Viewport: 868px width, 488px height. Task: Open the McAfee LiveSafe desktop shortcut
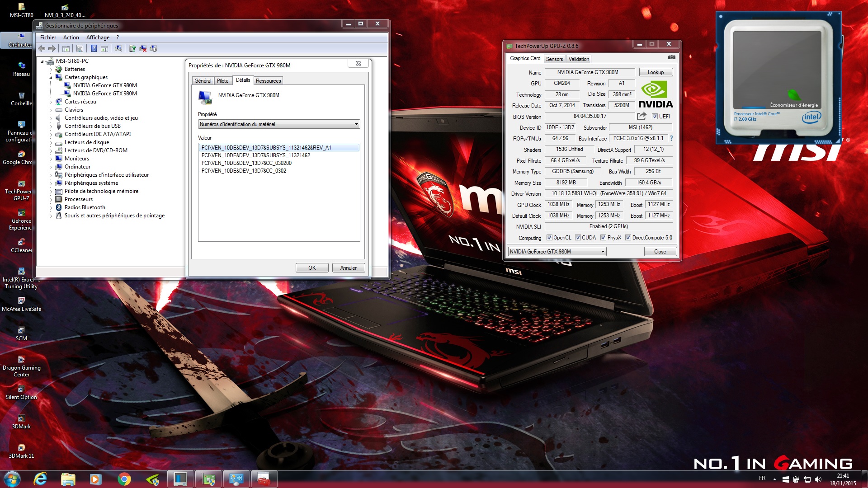click(x=21, y=304)
